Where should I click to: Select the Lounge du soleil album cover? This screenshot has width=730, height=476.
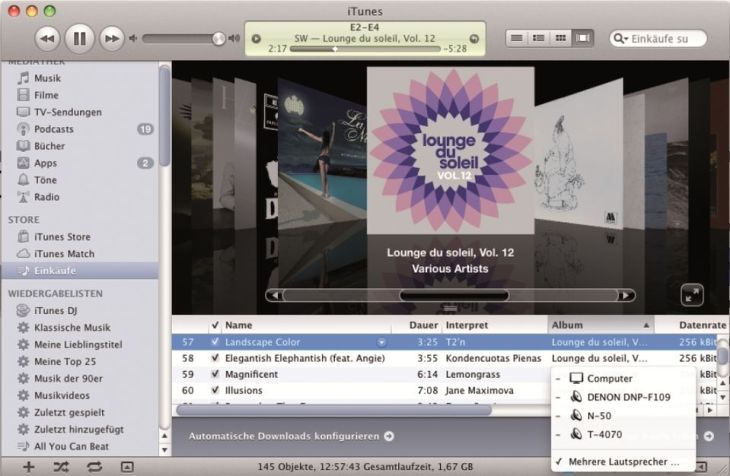[451, 150]
